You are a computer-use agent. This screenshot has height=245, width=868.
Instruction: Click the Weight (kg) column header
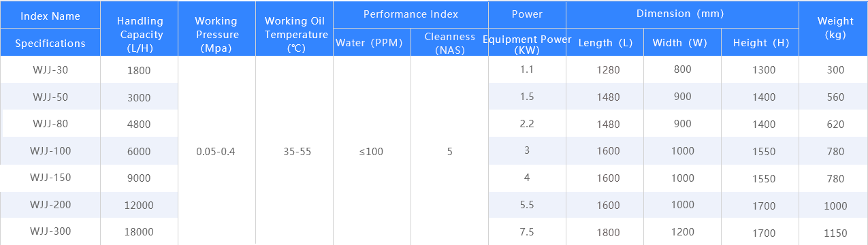pyautogui.click(x=835, y=28)
